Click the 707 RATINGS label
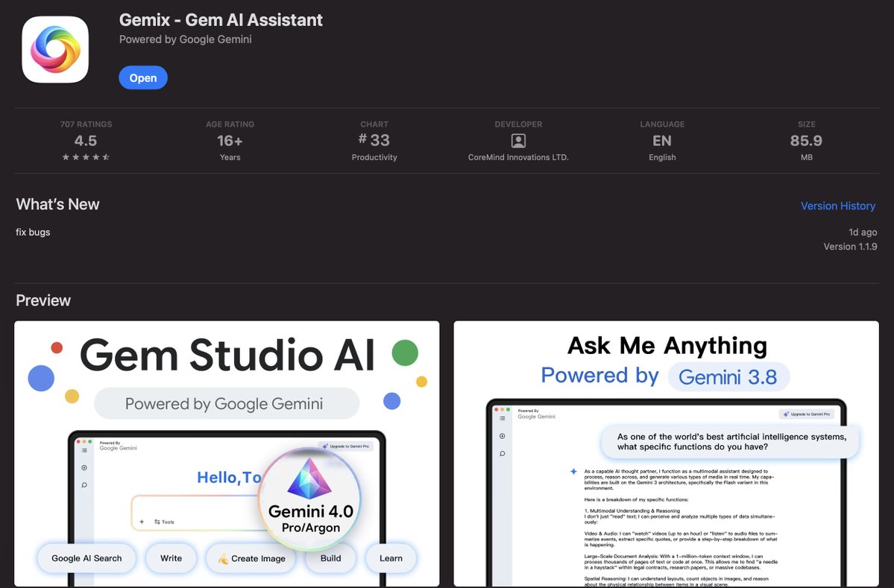This screenshot has width=894, height=588. point(86,124)
